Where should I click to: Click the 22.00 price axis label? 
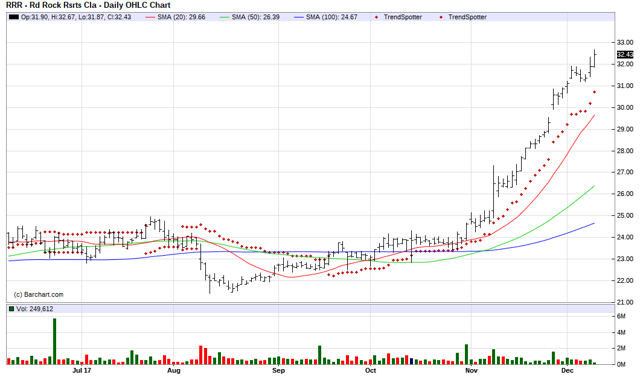coord(625,280)
